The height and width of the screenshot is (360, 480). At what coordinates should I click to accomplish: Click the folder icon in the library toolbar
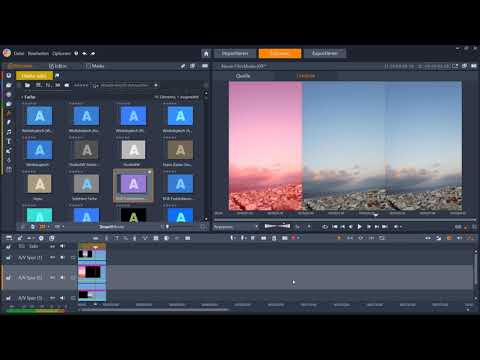[x=27, y=85]
